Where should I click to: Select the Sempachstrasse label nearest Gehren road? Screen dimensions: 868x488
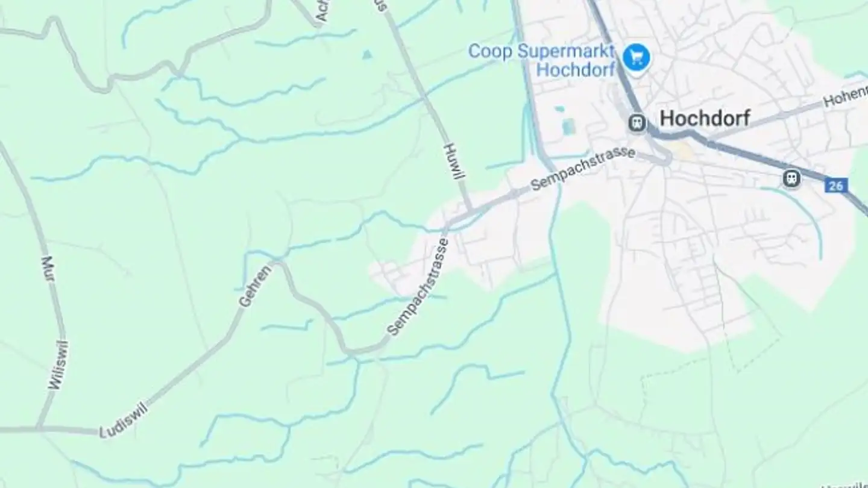click(418, 287)
